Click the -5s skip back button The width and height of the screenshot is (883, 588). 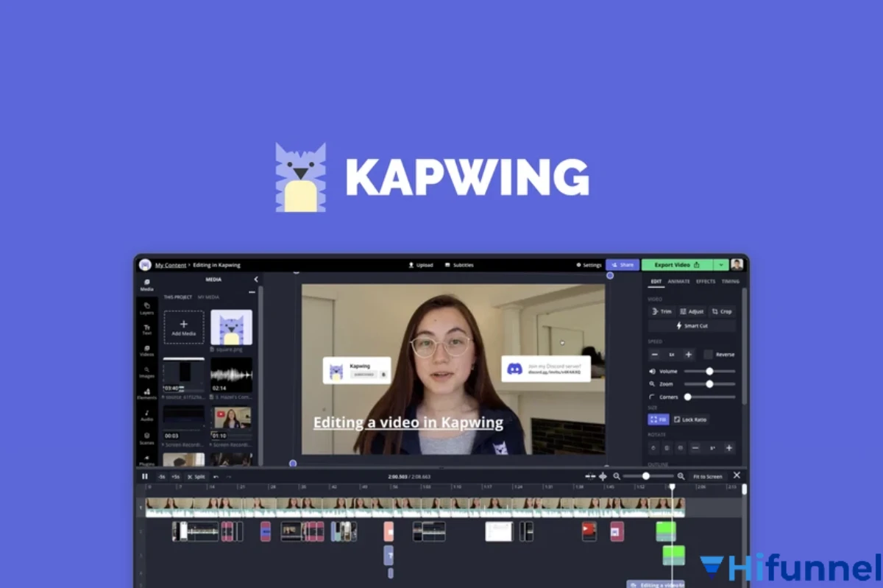click(x=161, y=477)
